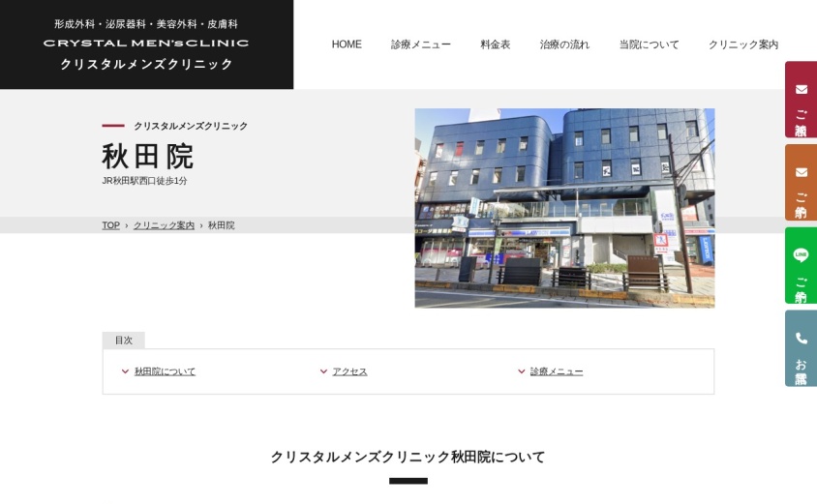Click the chevron beside アクセス
The width and height of the screenshot is (817, 504).
323,371
